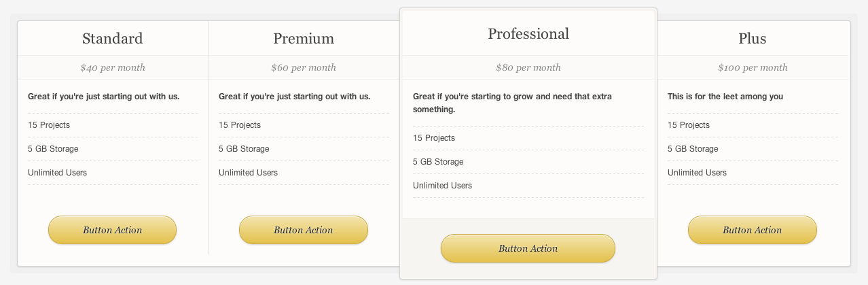Select the Standard plan heading
The width and height of the screenshot is (868, 285).
point(113,38)
